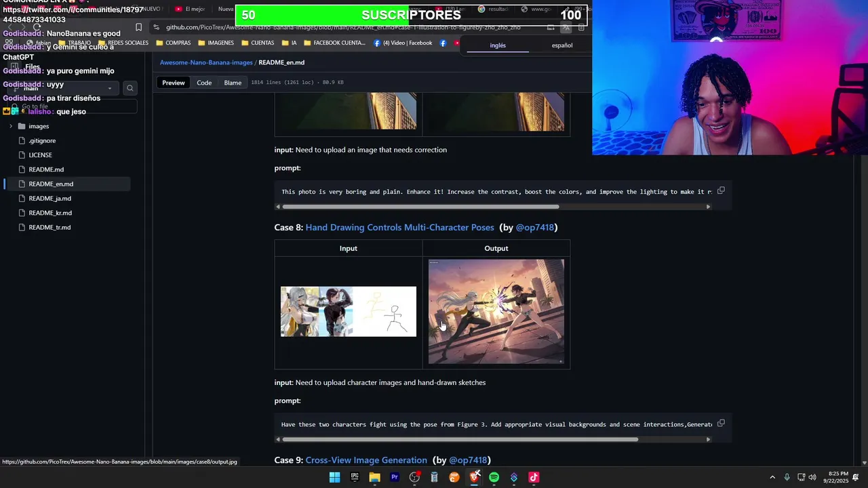Select inglés translation tab

click(x=498, y=45)
